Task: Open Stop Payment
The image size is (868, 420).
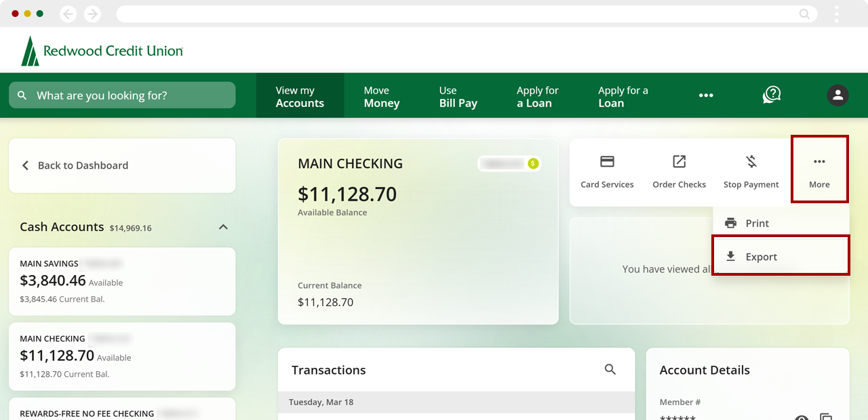Action: [751, 171]
